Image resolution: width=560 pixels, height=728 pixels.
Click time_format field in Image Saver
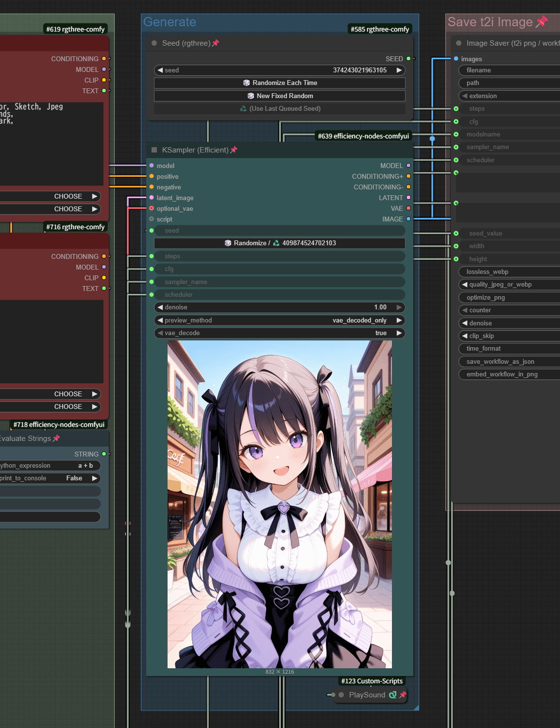coord(509,349)
